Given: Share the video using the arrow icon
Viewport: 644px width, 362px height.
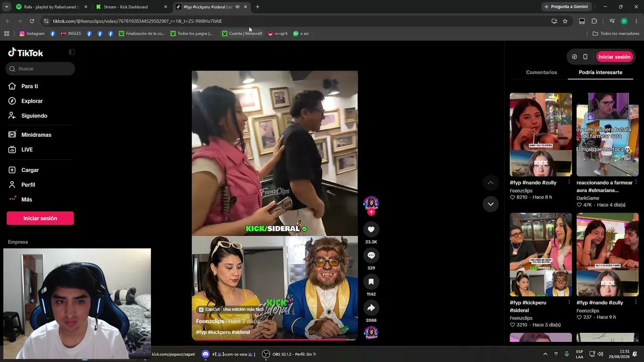Looking at the screenshot, I should point(371,308).
